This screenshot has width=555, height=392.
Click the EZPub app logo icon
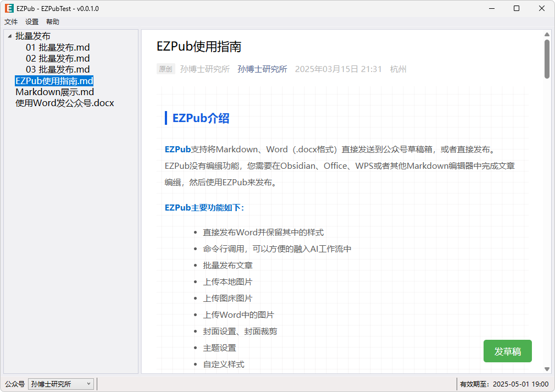(x=9, y=8)
